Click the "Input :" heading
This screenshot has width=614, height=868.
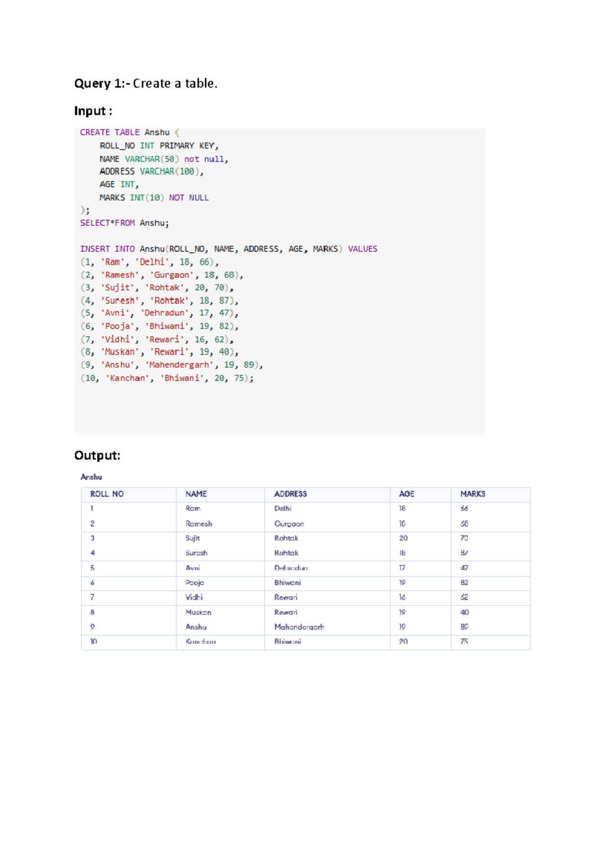[x=93, y=111]
